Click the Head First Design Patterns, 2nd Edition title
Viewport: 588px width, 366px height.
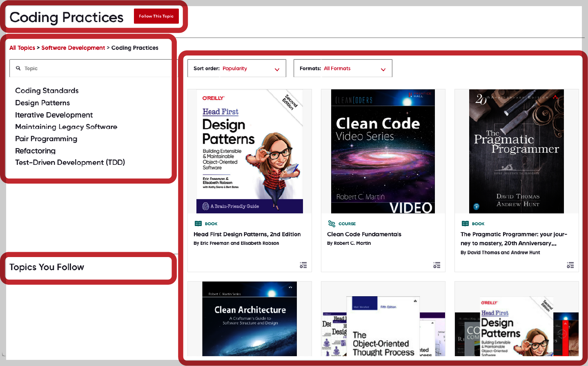(247, 234)
